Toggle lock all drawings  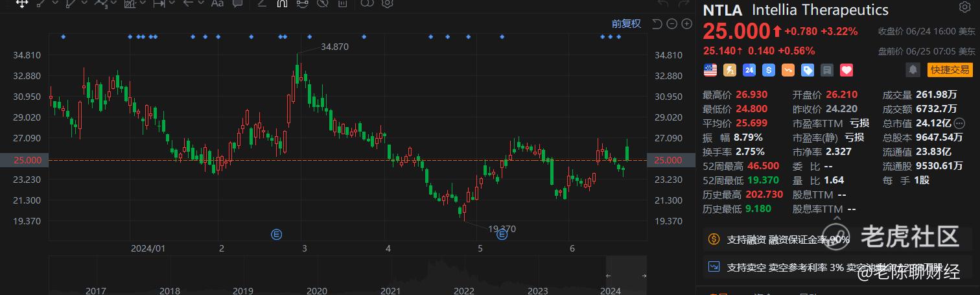[301, 3]
